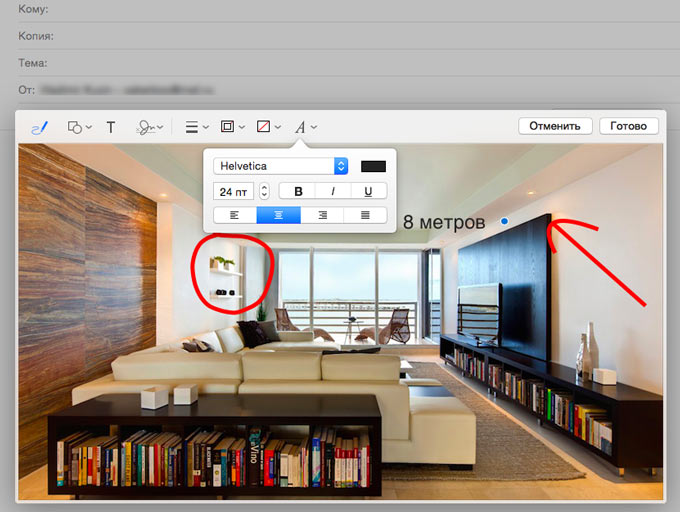Viewport: 680px width, 512px height.
Task: Click the font size stepper arrows
Action: click(264, 191)
